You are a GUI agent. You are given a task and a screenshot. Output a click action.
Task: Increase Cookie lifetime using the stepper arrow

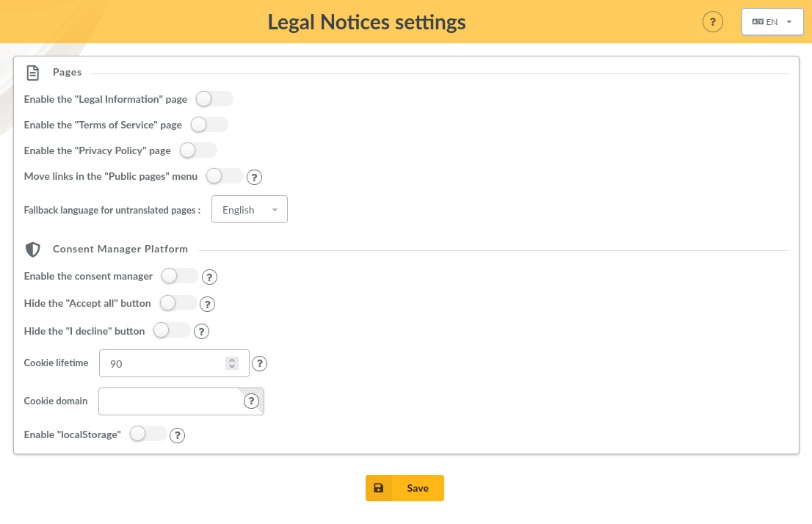tap(232, 360)
